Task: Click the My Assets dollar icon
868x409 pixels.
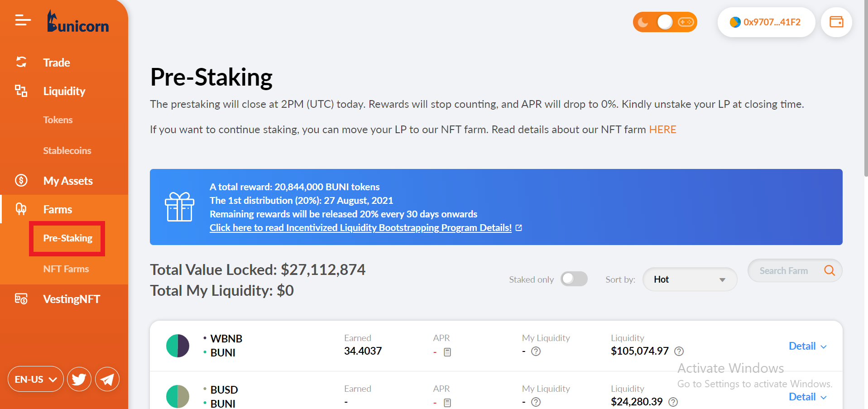Action: (21, 180)
